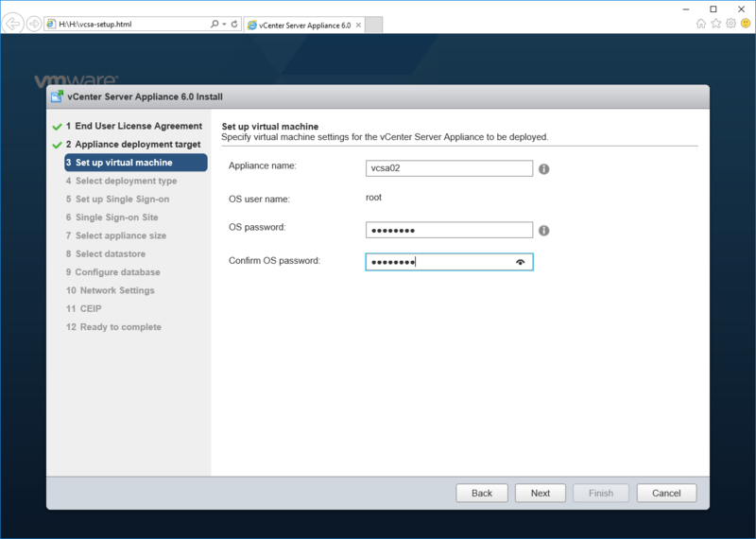The width and height of the screenshot is (756, 539).
Task: Open the browser Home icon
Action: coord(701,23)
